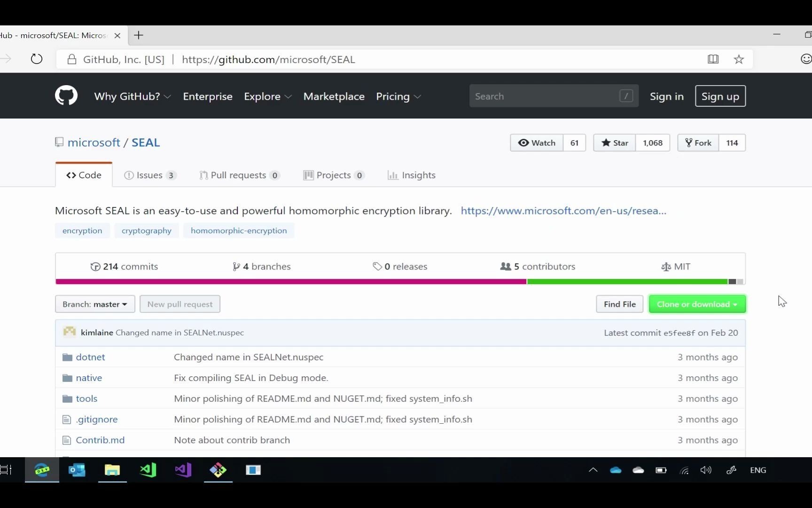
Task: Open green Visual Studio icon in taskbar
Action: point(148,470)
